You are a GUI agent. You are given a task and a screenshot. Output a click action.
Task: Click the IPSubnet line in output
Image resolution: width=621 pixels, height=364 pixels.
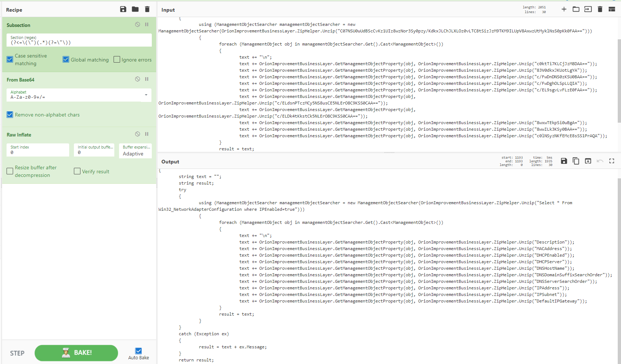[403, 294]
